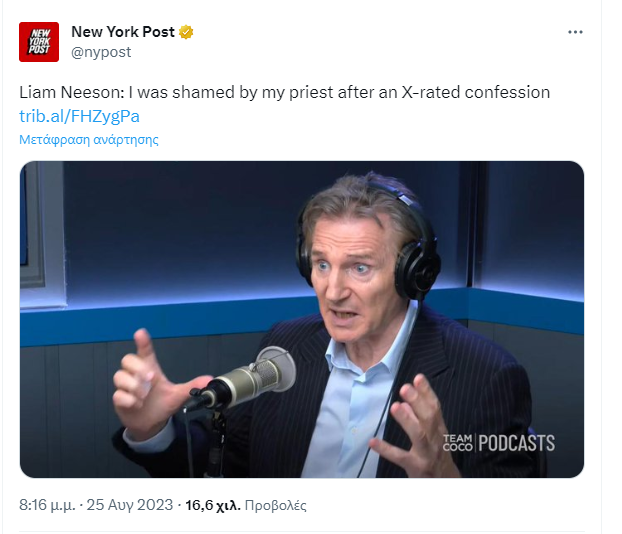Click the TEAM COCO logo in image
Viewport: 622px width, 534px height.
click(x=458, y=443)
